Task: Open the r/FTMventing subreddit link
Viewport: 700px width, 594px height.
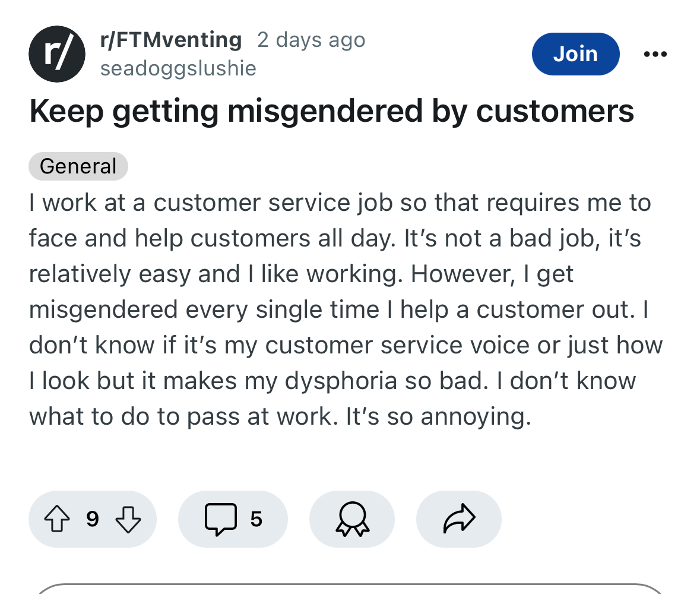Action: pos(171,40)
